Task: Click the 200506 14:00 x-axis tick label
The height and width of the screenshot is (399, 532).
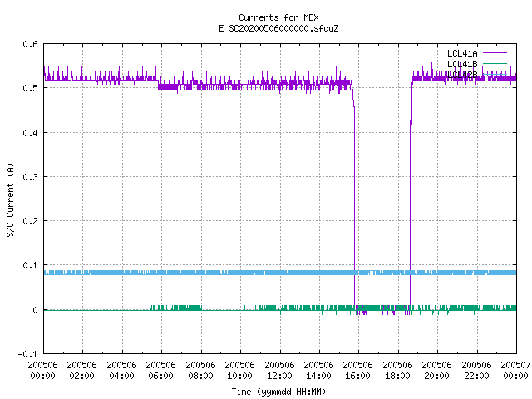Action: pos(318,370)
